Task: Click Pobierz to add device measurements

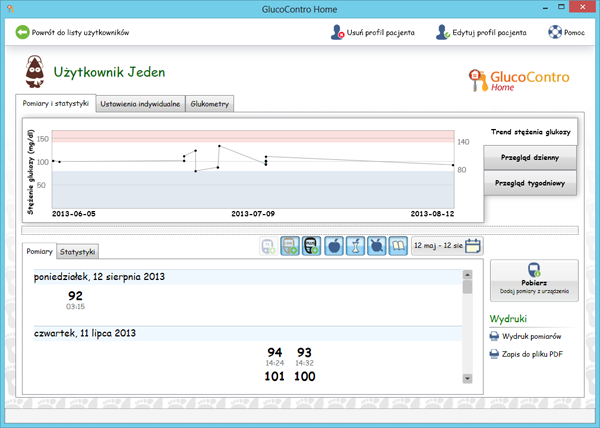Action: 534,280
